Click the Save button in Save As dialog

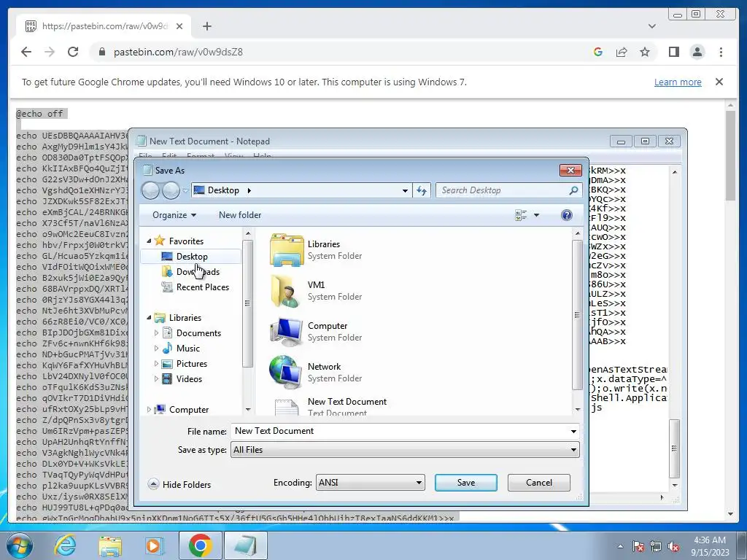click(x=465, y=483)
